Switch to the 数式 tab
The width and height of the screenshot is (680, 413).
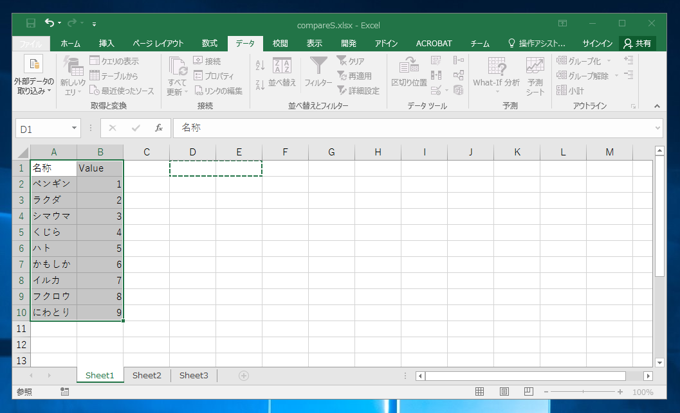pyautogui.click(x=209, y=43)
